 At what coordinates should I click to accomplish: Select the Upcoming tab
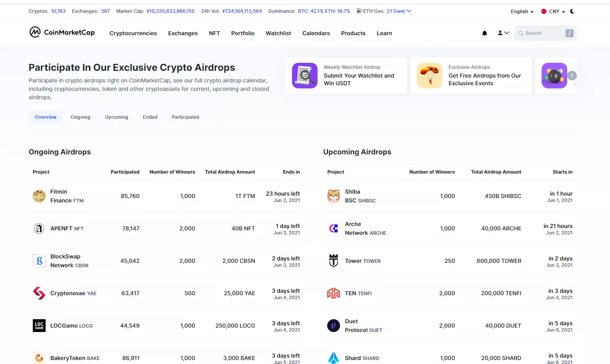(x=116, y=117)
